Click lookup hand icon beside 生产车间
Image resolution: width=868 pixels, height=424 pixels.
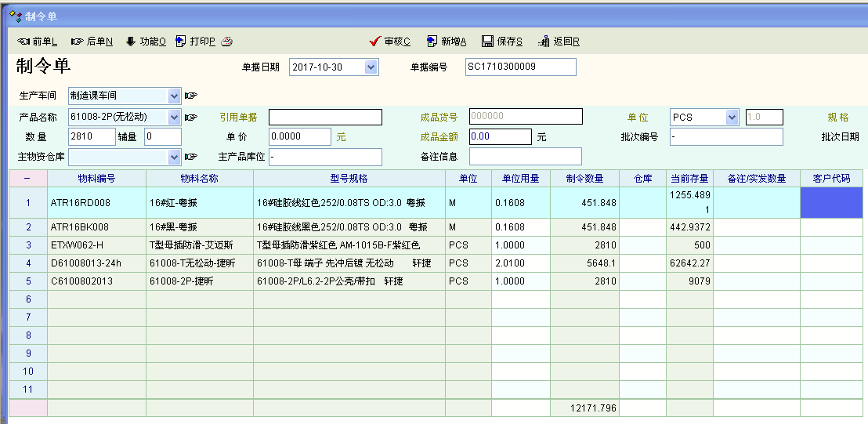191,96
